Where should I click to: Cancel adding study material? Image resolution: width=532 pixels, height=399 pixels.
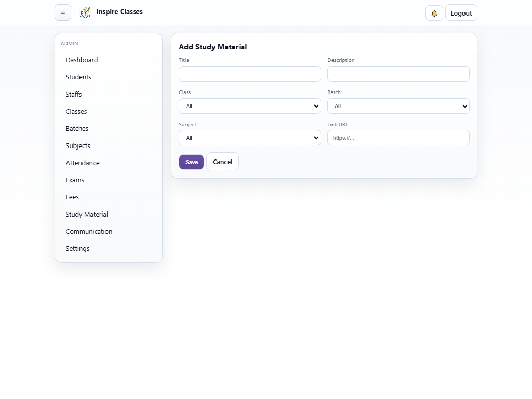point(222,162)
